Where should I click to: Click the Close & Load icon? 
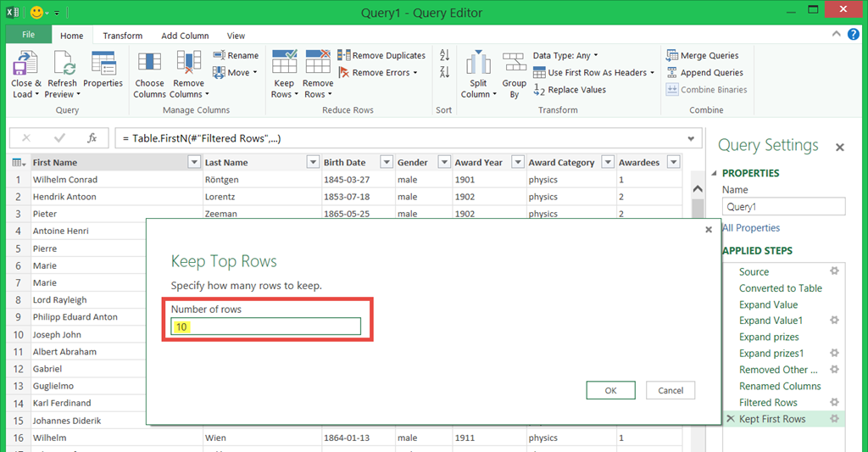(25, 64)
